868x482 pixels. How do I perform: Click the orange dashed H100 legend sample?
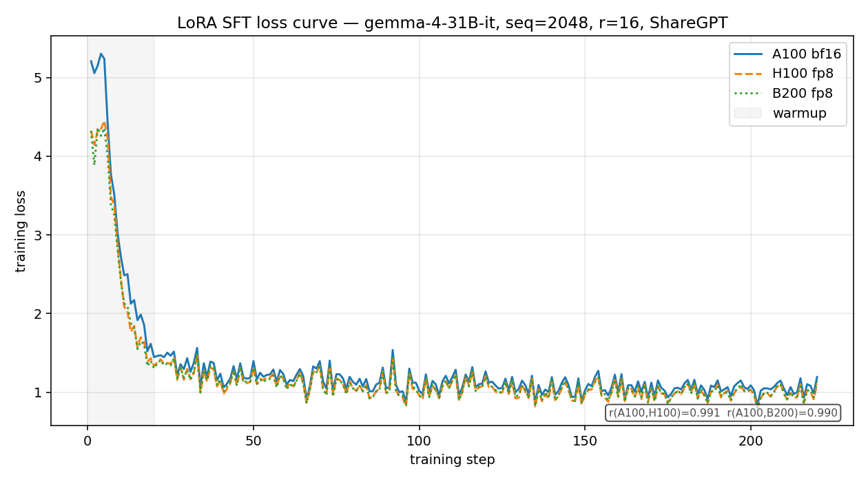pyautogui.click(x=747, y=74)
